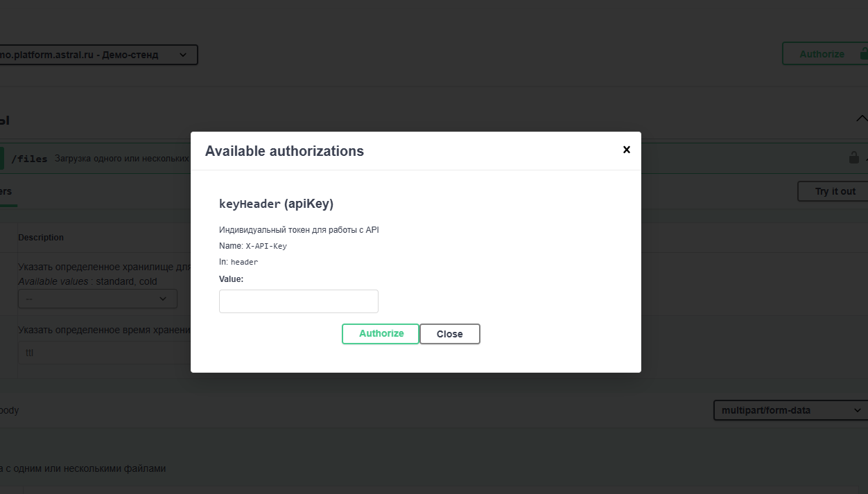Click the /files endpoint path
Viewport: 868px width, 494px height.
click(x=29, y=159)
